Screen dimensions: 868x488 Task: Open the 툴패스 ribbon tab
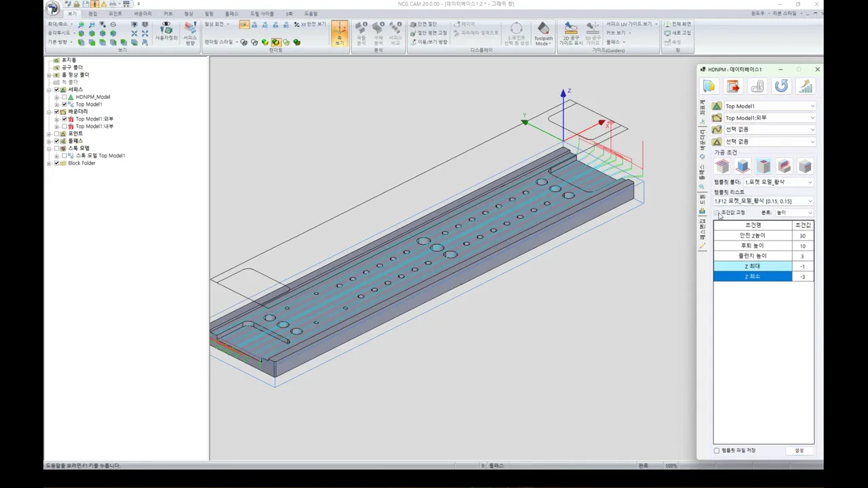point(231,14)
